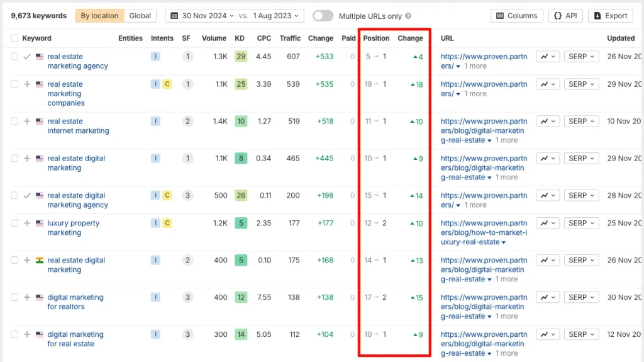Switch to the Global tab
The height and width of the screenshot is (362, 644).
pos(140,16)
